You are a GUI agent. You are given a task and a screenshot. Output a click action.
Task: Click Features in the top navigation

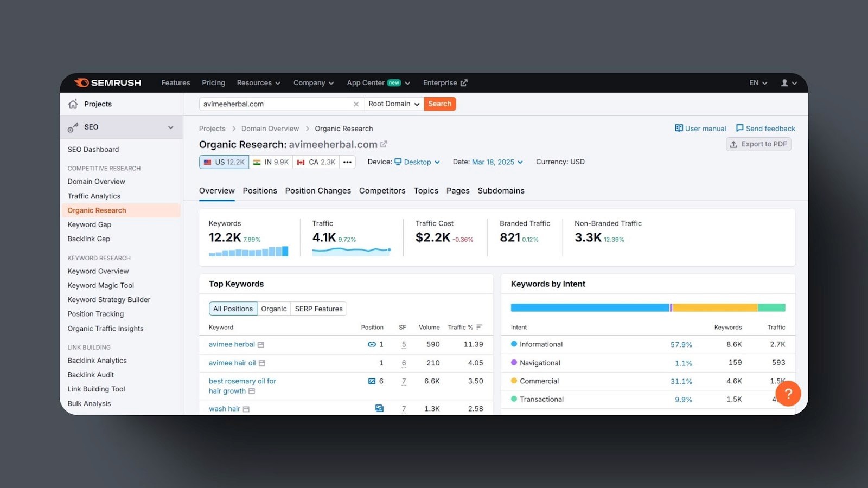pyautogui.click(x=176, y=83)
